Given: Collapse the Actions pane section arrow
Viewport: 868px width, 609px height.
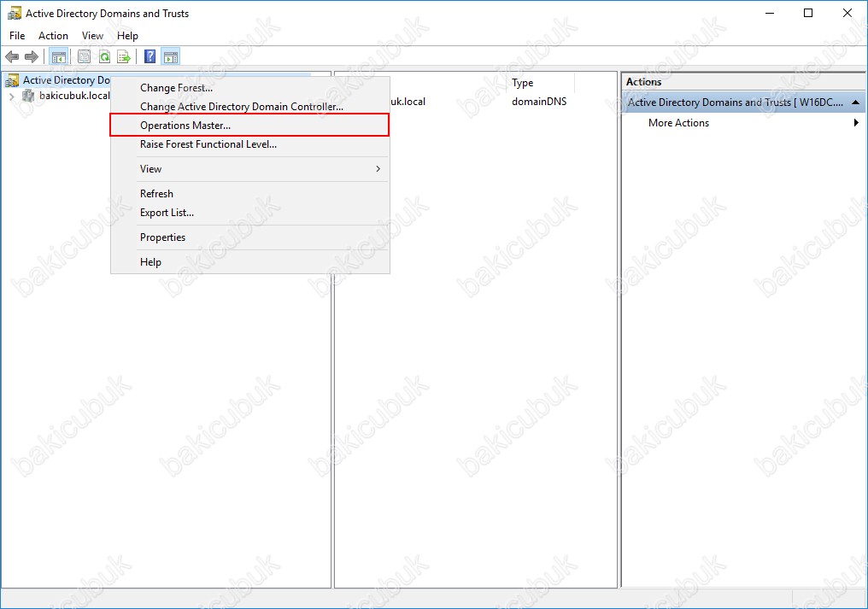Looking at the screenshot, I should point(855,102).
